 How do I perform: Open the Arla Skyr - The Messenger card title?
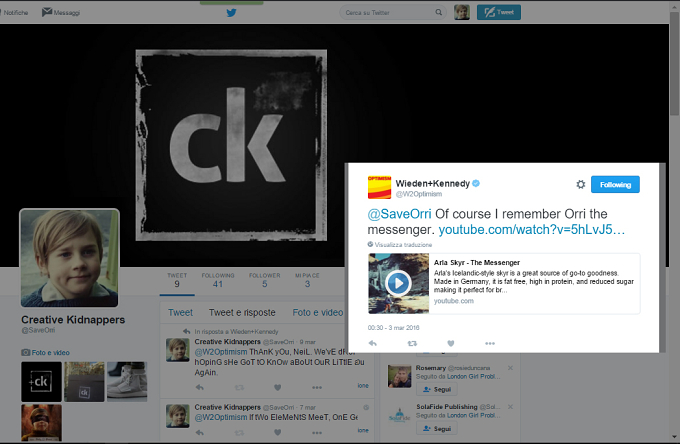[477, 262]
